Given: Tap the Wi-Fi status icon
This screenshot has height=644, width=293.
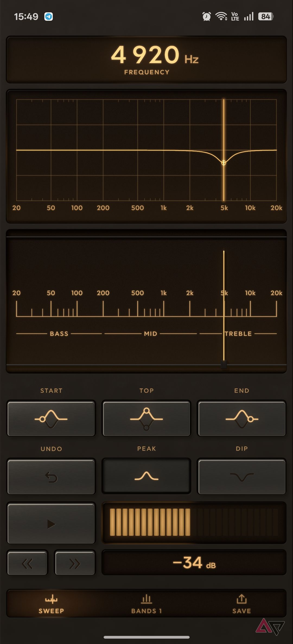Looking at the screenshot, I should click(221, 17).
